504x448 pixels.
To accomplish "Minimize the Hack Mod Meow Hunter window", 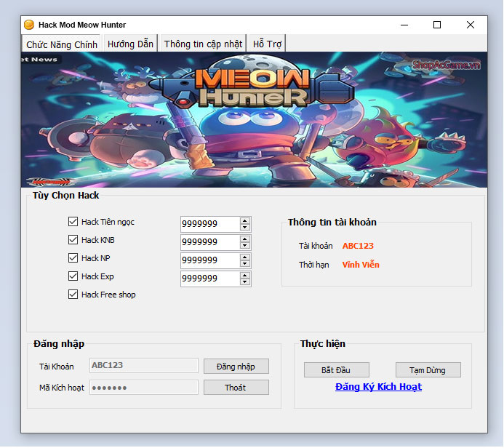I will tap(404, 25).
